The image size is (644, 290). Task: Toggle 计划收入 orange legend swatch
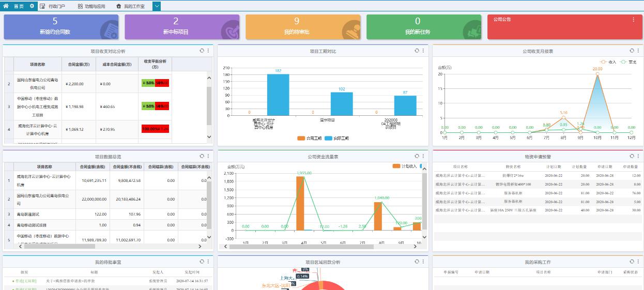click(x=397, y=166)
